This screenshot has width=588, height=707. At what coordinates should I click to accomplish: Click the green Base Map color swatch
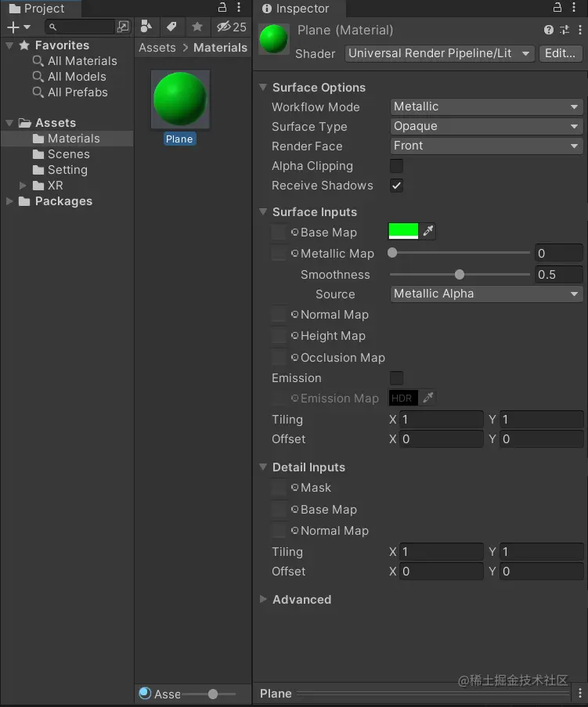pos(403,231)
